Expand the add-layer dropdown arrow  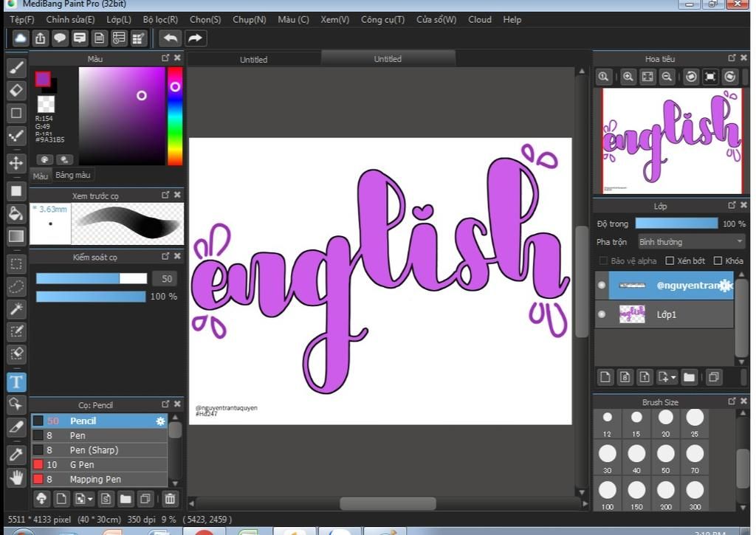[673, 377]
